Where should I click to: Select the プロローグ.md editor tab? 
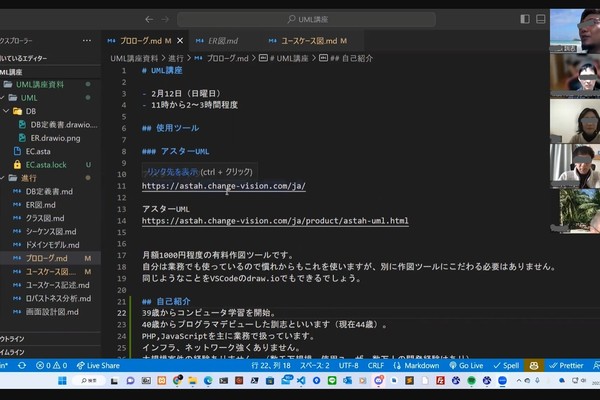(x=140, y=41)
